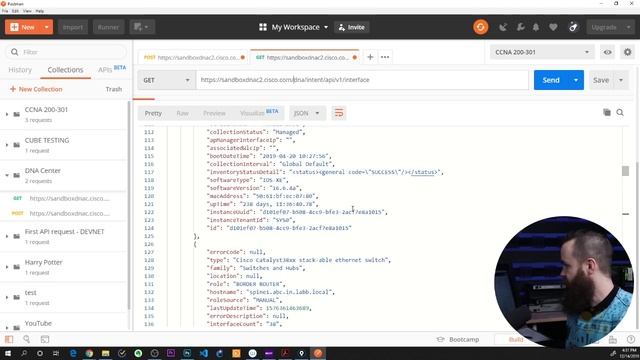This screenshot has width=640, height=360.
Task: Open the wrench settings icon in header
Action: click(x=520, y=27)
